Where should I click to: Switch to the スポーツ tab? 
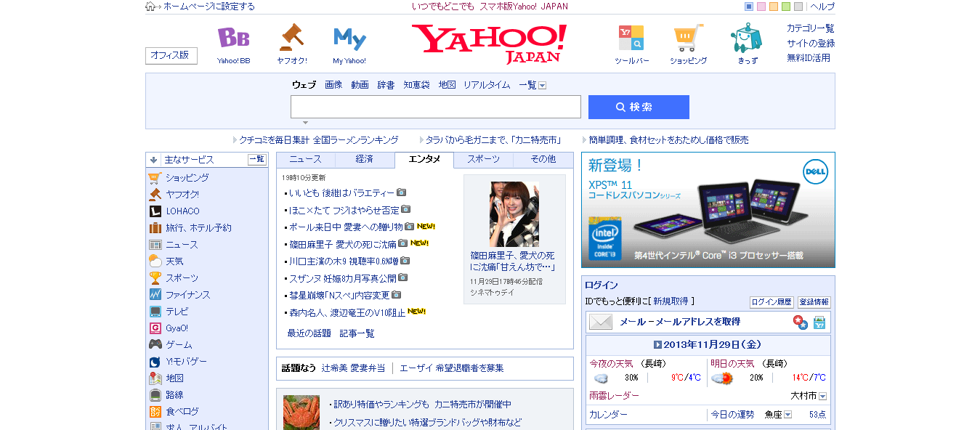(x=483, y=159)
